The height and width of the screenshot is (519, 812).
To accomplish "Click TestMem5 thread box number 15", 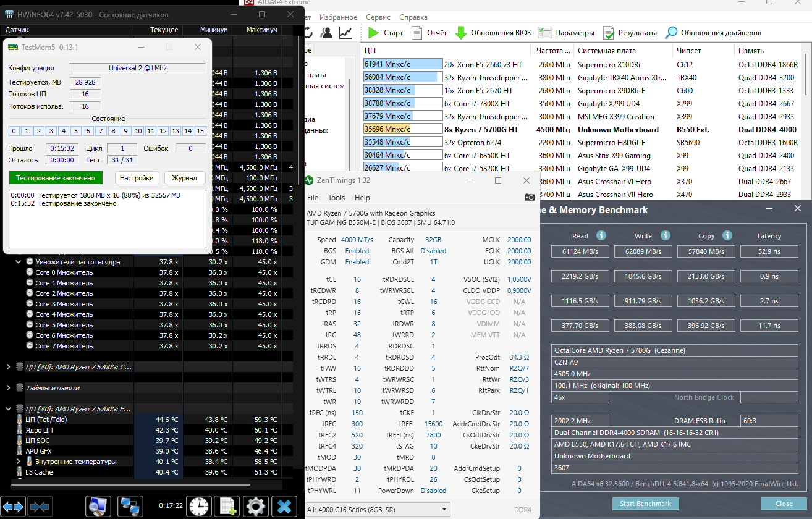I will pyautogui.click(x=200, y=131).
